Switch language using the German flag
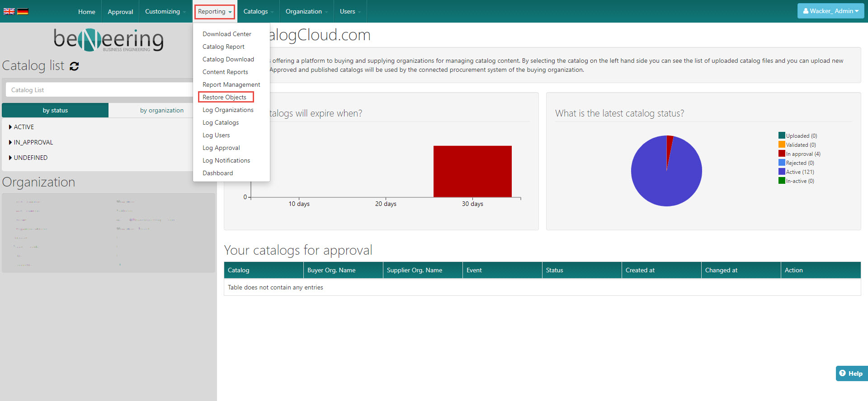This screenshot has height=401, width=868. (23, 11)
